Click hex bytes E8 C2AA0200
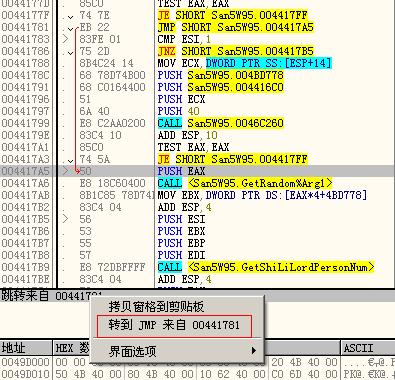The width and height of the screenshot is (395, 380). click(112, 123)
